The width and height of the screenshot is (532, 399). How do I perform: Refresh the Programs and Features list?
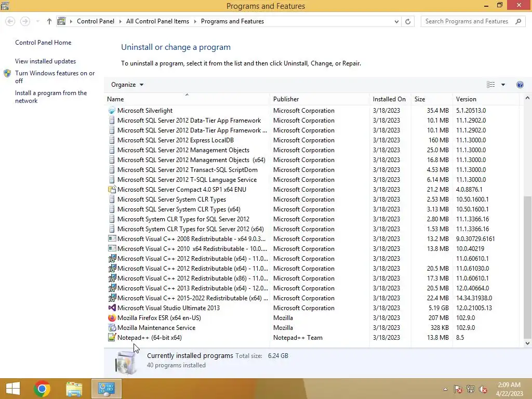coord(408,21)
